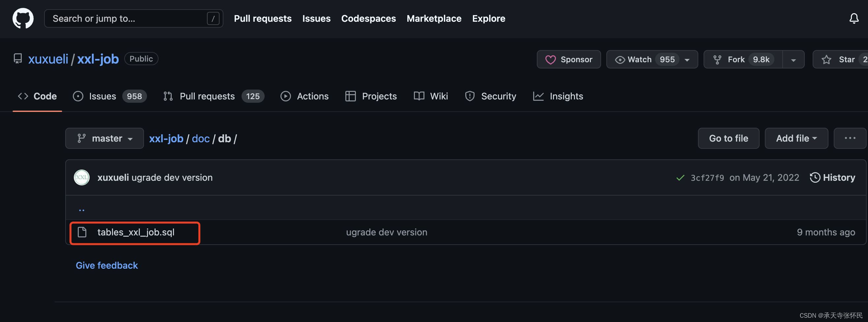Expand the Add file dropdown
The width and height of the screenshot is (868, 322).
coord(796,138)
